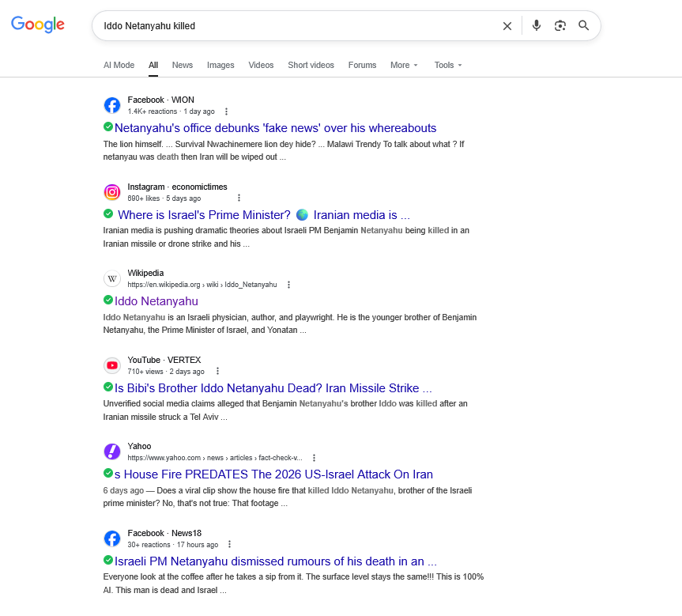682x616 pixels.
Task: Switch to the News tab
Action: click(183, 65)
